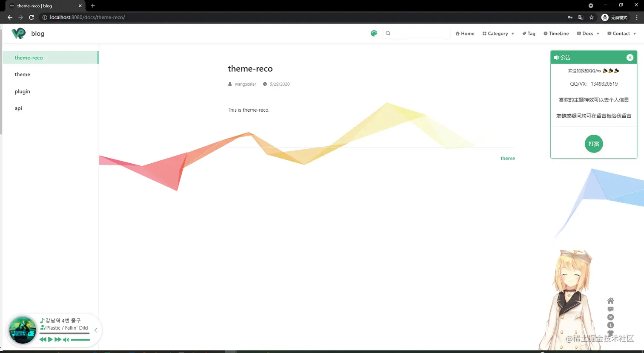This screenshot has width=644, height=353.
Task: Select theme-reco in the sidebar
Action: pos(50,58)
